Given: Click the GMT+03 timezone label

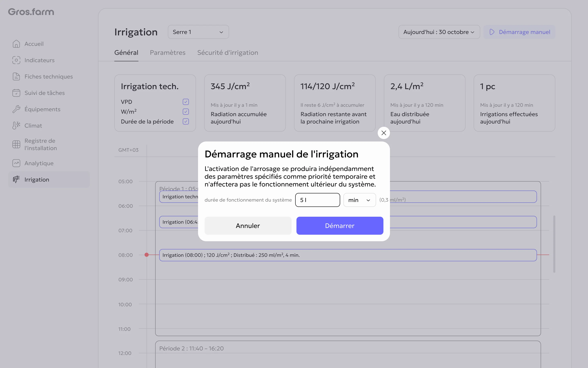Looking at the screenshot, I should pyautogui.click(x=128, y=150).
